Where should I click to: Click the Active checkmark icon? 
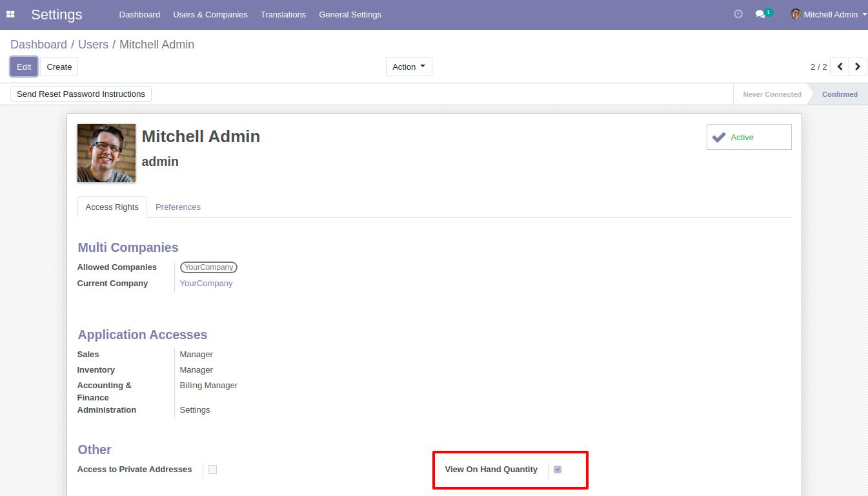(x=718, y=137)
